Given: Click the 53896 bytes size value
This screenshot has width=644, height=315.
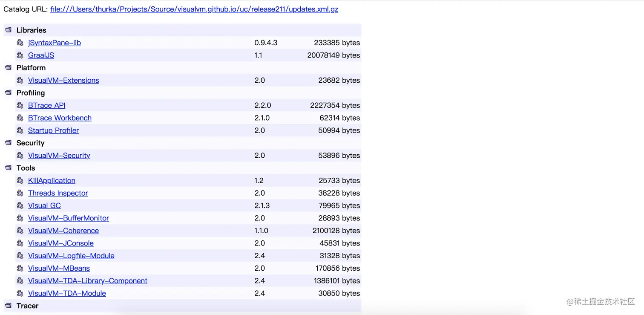Looking at the screenshot, I should point(339,155).
